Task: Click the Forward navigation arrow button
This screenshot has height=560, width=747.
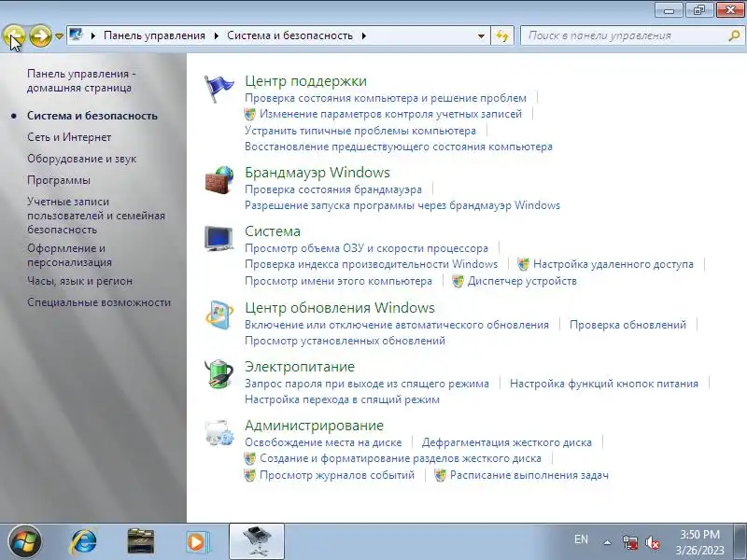Action: [40, 35]
